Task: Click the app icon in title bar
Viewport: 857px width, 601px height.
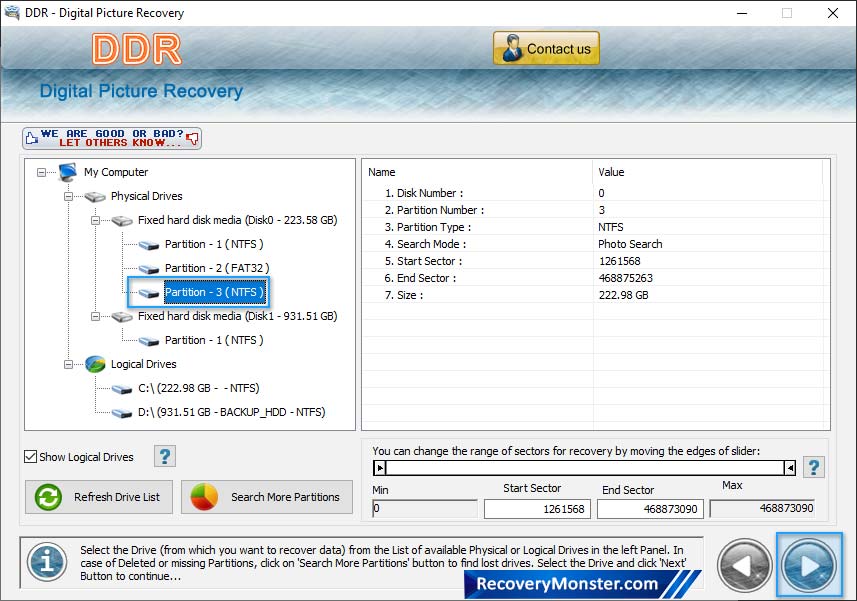Action: click(11, 12)
